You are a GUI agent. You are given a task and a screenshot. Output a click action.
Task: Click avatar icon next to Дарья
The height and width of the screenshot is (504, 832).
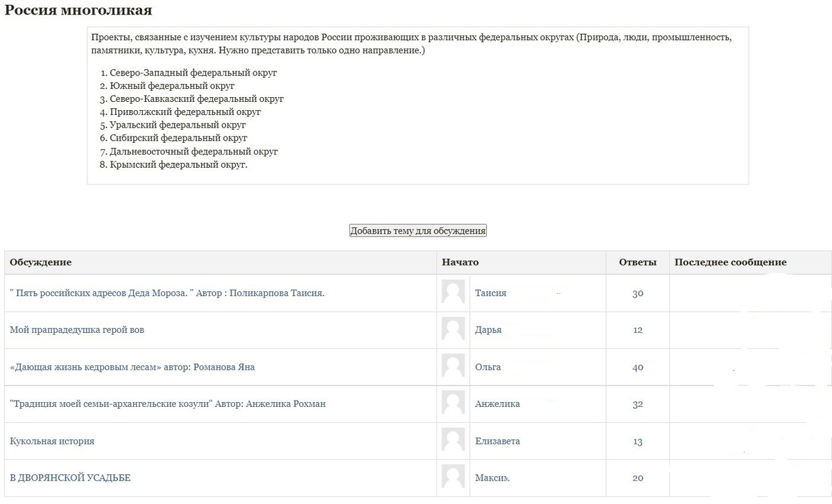453,329
